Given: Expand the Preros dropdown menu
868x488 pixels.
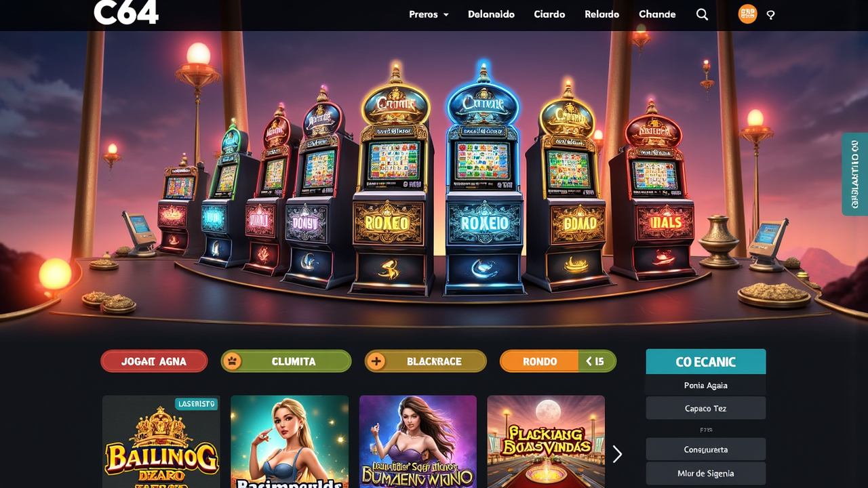Looking at the screenshot, I should coord(429,14).
